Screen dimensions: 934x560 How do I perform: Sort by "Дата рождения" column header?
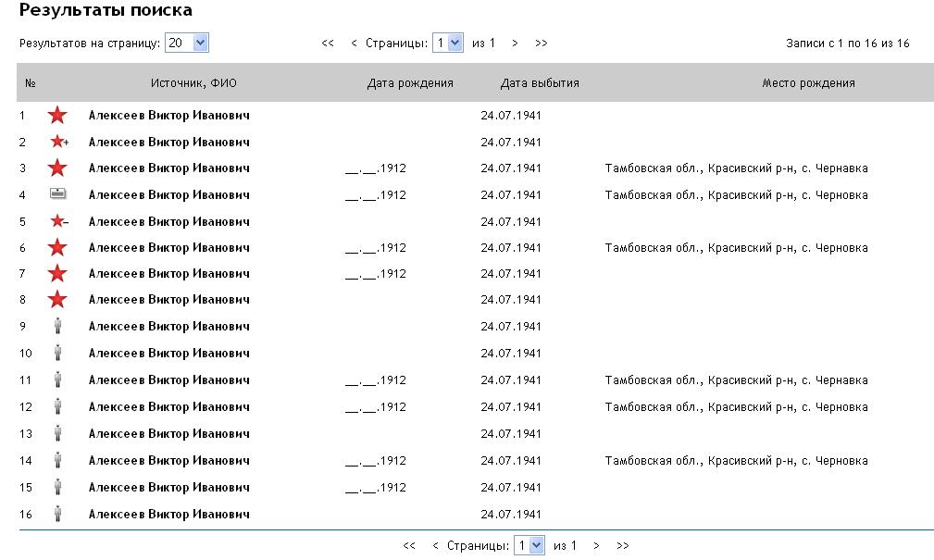pyautogui.click(x=410, y=83)
